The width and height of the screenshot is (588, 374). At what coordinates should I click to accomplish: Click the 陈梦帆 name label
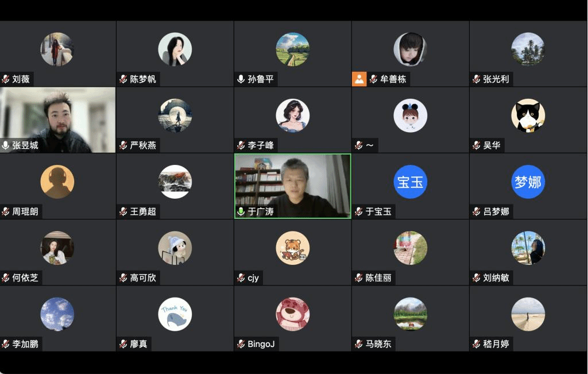tap(143, 79)
